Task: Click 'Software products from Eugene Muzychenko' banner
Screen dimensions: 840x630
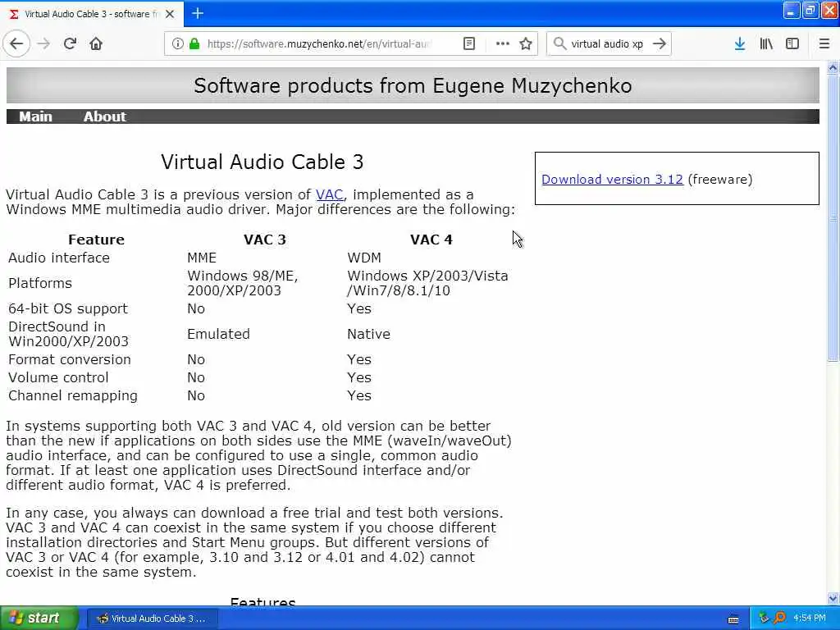Action: (413, 85)
